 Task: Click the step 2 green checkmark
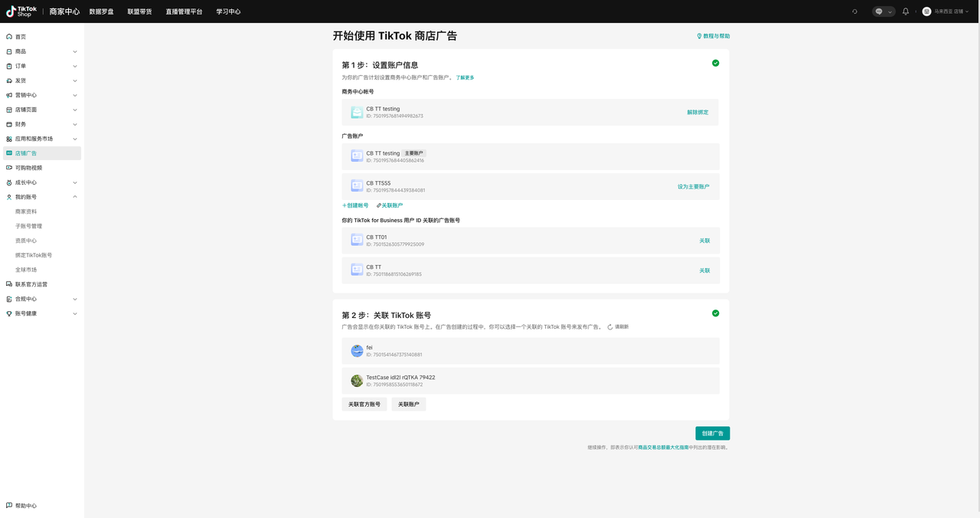[715, 313]
